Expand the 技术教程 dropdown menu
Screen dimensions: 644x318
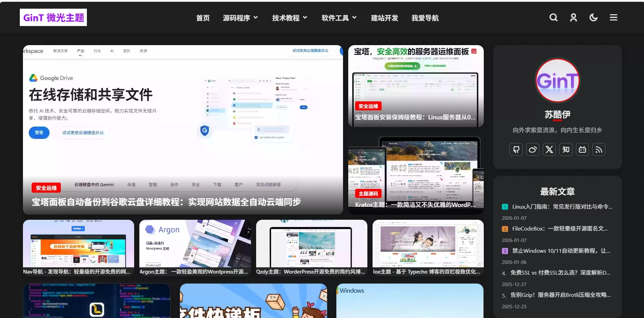290,18
